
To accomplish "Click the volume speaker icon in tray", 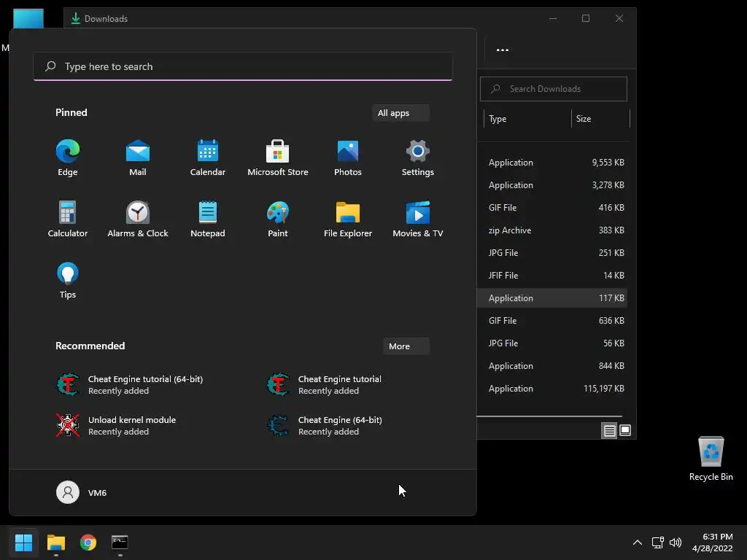I will pyautogui.click(x=675, y=542).
